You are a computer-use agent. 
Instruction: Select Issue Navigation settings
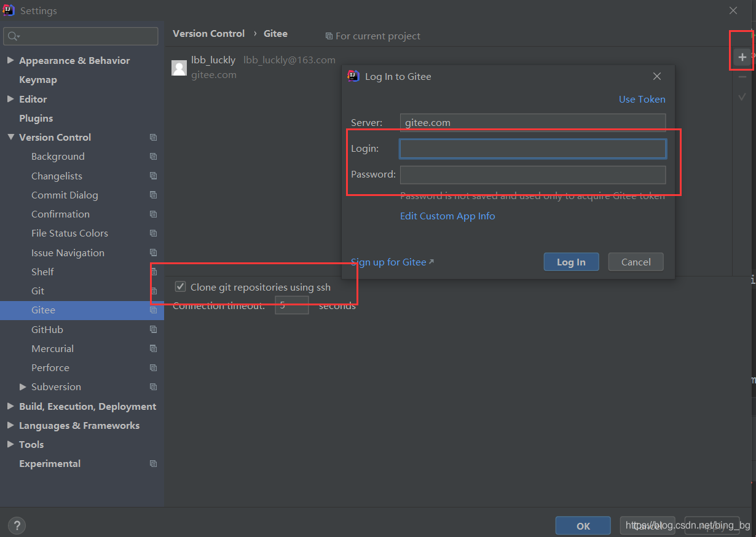[x=68, y=253]
